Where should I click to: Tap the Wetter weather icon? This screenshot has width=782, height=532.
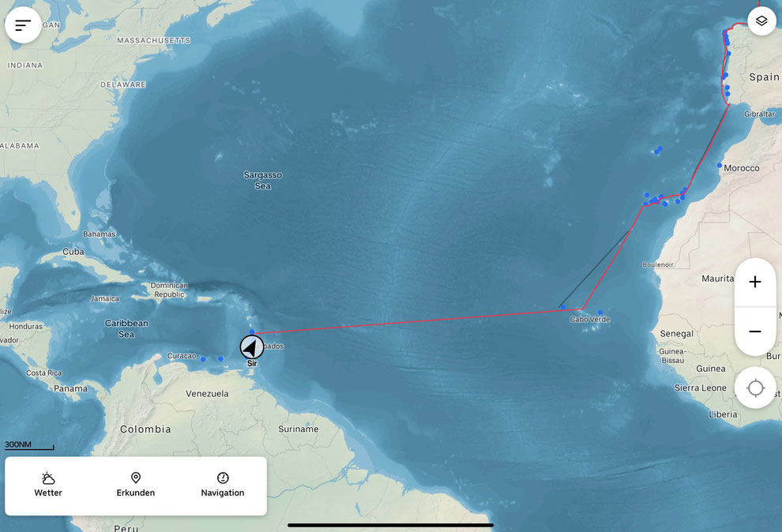48,478
